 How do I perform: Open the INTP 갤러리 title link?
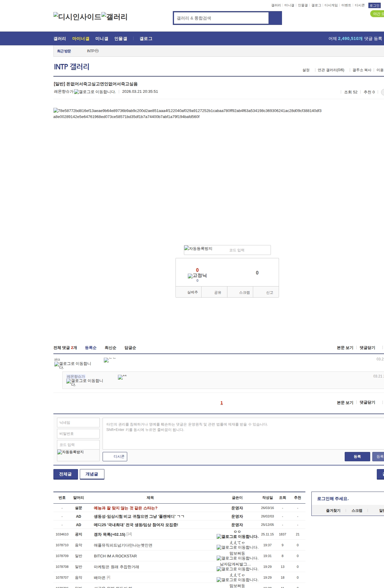click(x=72, y=67)
